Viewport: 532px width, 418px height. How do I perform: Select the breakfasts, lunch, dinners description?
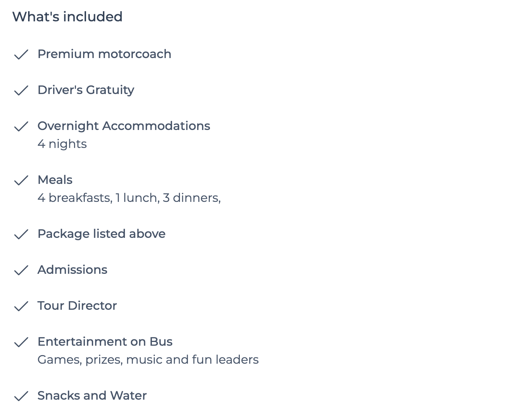click(129, 198)
